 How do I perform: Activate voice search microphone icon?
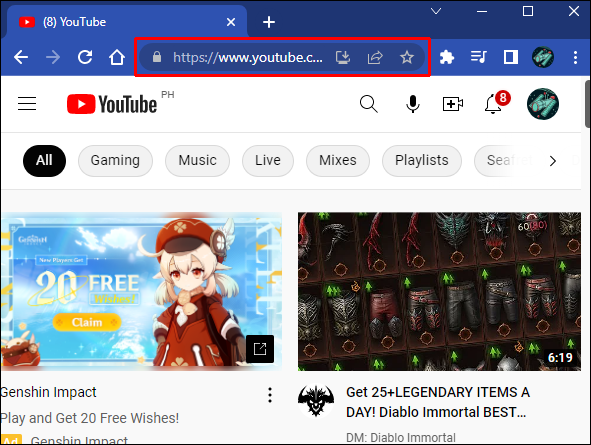(x=413, y=104)
